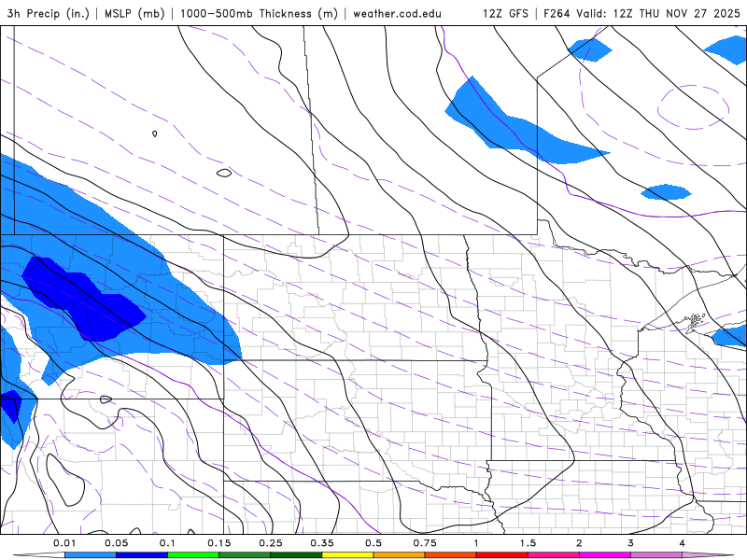Click the light blue 0.01 inch legend swatch
The width and height of the screenshot is (747, 560).
pyautogui.click(x=91, y=555)
